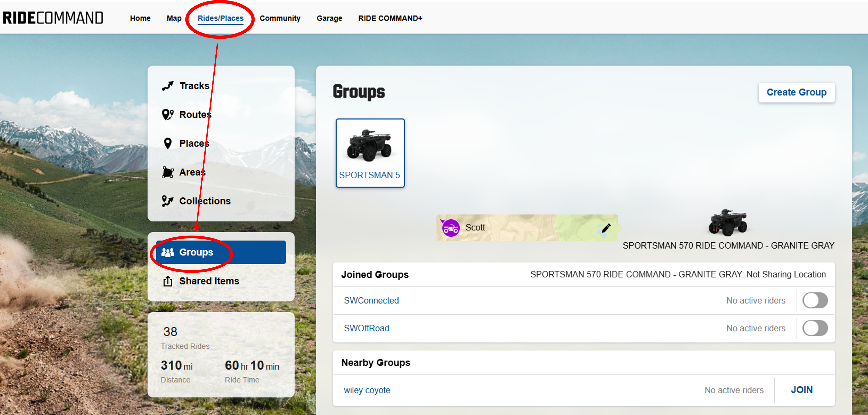Click the Joined Groups heading
This screenshot has width=868, height=415.
pos(375,274)
